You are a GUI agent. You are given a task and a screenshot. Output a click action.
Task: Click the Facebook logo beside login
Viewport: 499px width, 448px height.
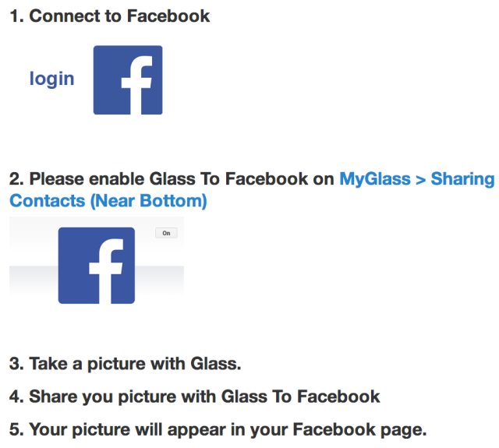point(128,80)
